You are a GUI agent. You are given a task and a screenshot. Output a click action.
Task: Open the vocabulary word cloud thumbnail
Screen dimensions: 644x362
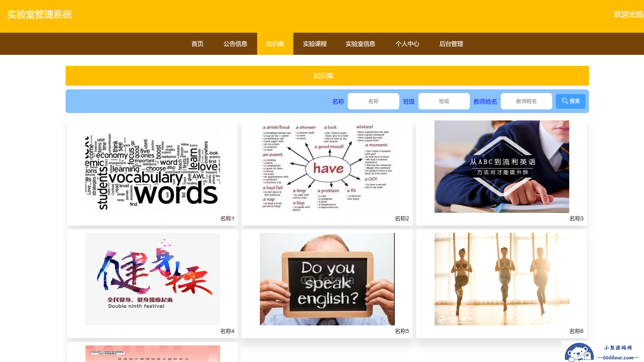coord(152,166)
